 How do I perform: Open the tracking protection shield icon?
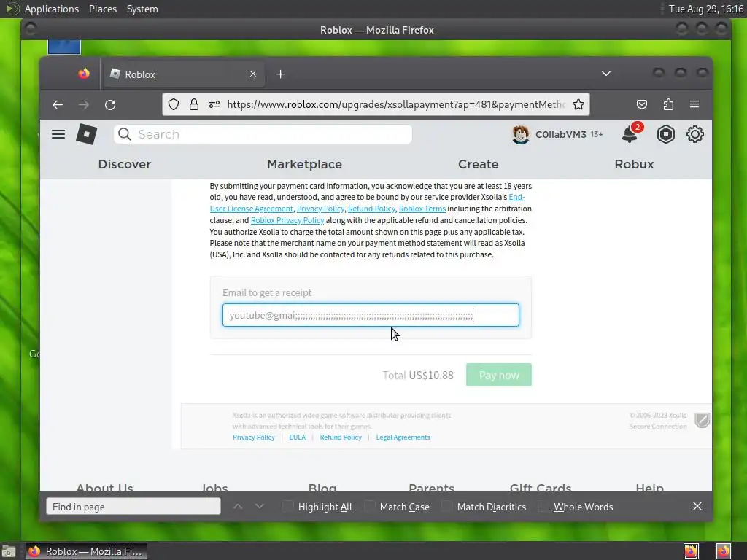click(x=174, y=104)
